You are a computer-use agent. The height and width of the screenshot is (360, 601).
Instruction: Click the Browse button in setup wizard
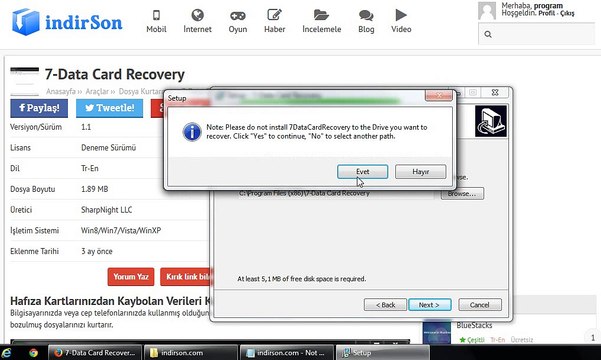(x=462, y=194)
